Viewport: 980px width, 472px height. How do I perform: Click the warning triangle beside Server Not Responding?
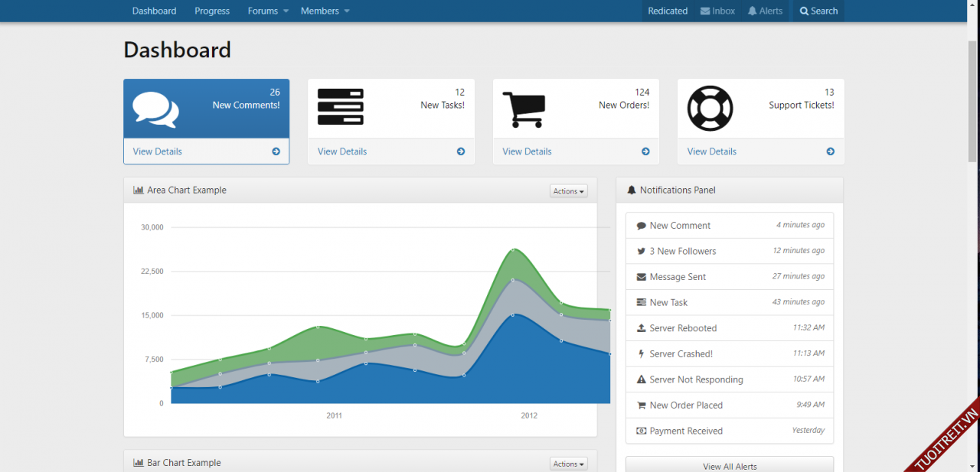coord(642,379)
